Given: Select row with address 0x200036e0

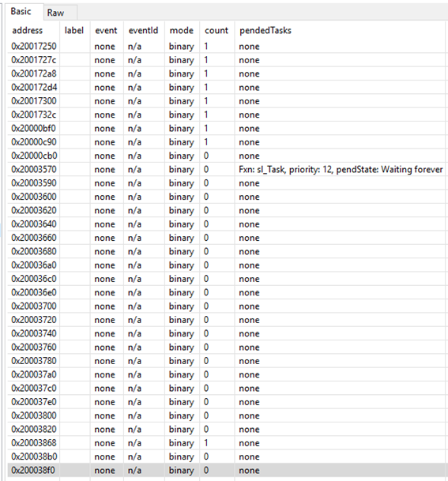Looking at the screenshot, I should click(227, 292).
